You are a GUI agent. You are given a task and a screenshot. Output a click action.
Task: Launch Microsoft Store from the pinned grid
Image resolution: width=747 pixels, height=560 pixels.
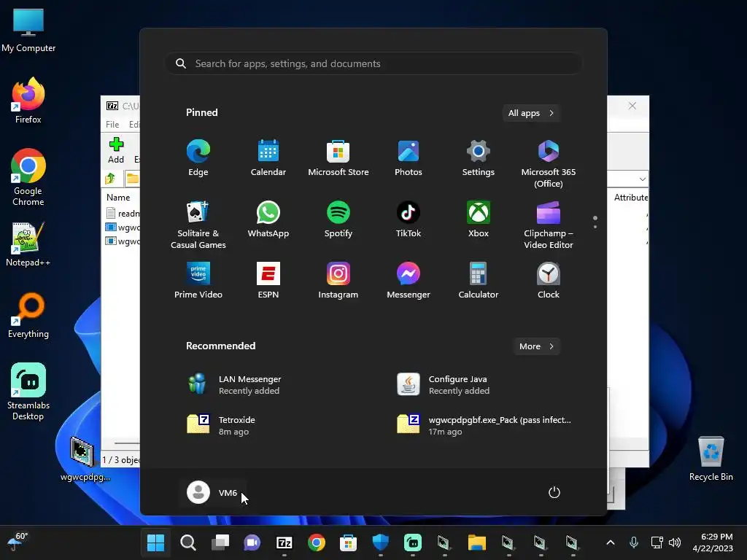click(338, 158)
